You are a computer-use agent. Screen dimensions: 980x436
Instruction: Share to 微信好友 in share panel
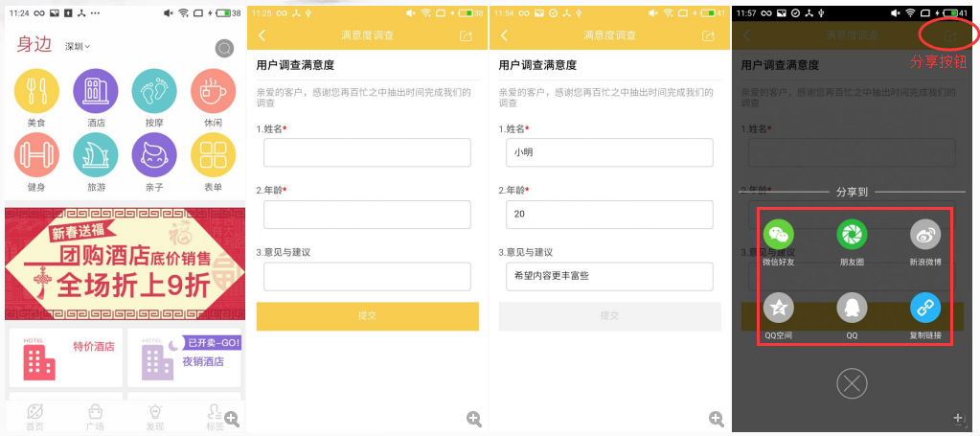click(x=778, y=235)
